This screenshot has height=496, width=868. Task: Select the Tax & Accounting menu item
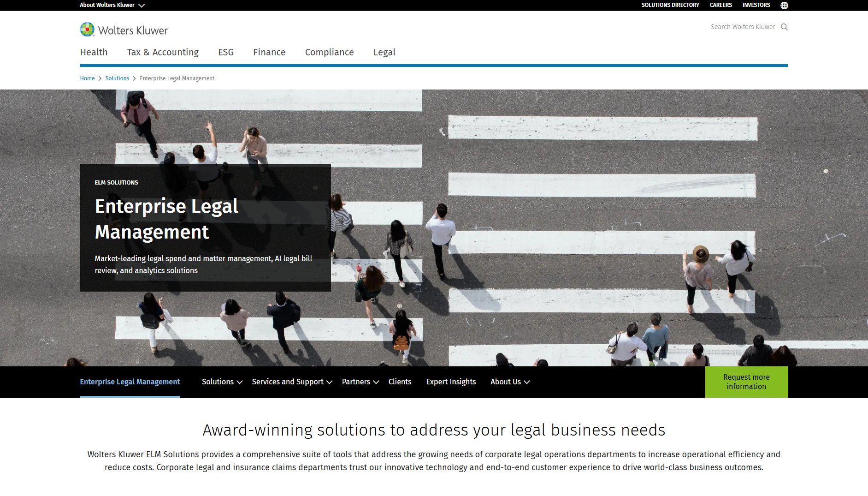click(x=163, y=52)
